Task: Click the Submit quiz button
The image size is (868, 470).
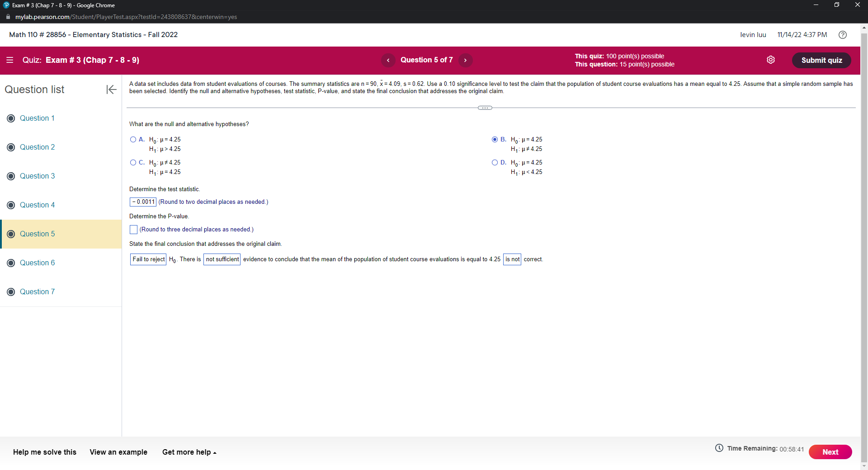Action: (x=821, y=60)
